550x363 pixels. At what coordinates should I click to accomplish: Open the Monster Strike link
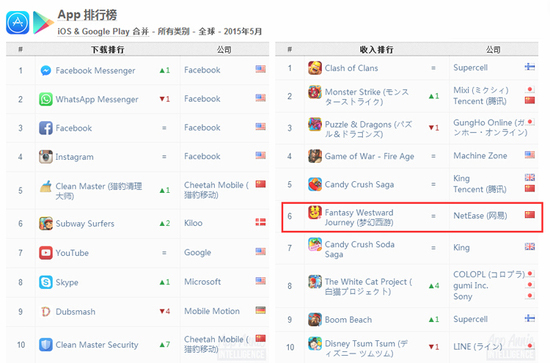click(x=367, y=97)
